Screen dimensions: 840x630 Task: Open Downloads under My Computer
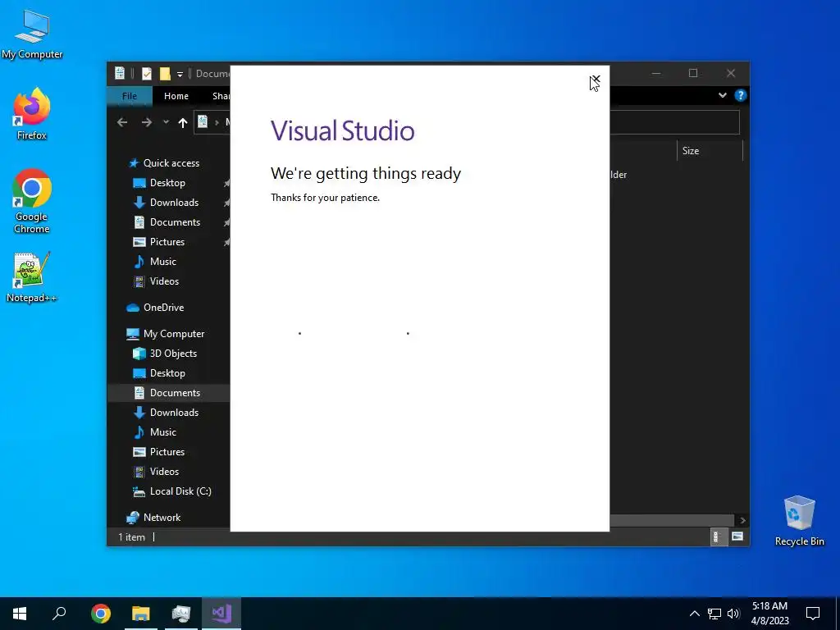click(x=174, y=413)
